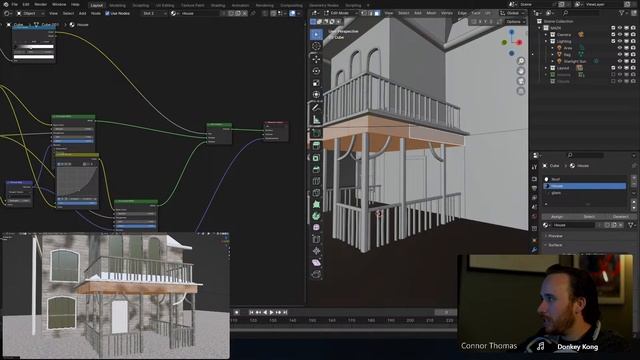Screen dimensions: 640x360
Task: Expand the Layout collection in outliner
Action: point(546,68)
